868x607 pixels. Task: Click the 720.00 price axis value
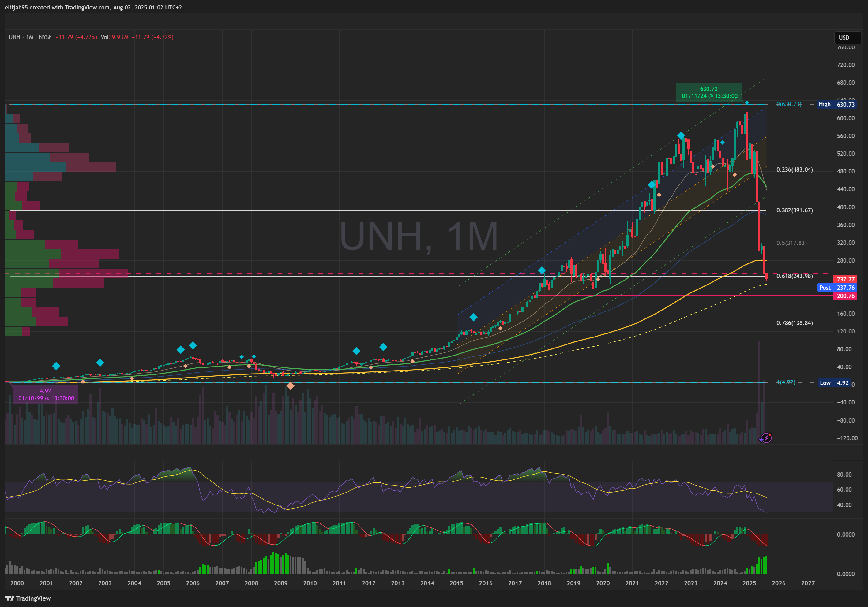(846, 65)
